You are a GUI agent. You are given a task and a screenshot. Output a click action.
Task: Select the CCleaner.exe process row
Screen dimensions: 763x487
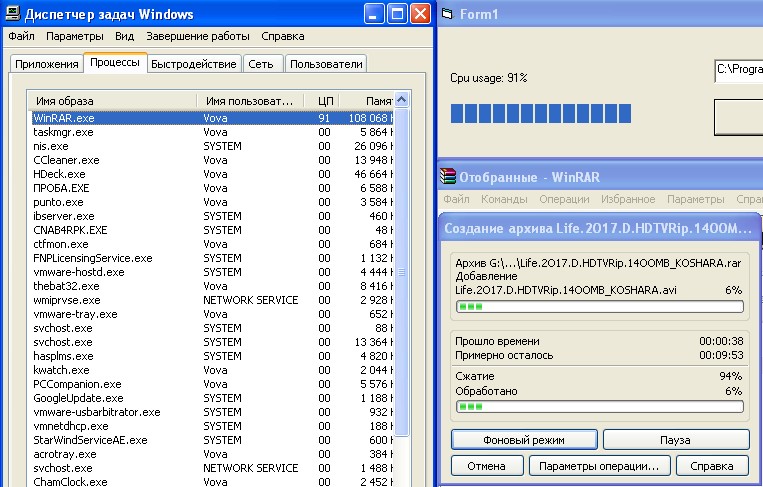pyautogui.click(x=212, y=160)
